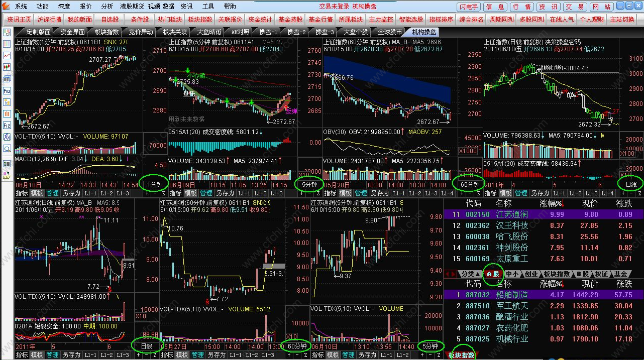Click the 板块指数 tab at the bottom
This screenshot has width=644, height=360.
point(461,355)
